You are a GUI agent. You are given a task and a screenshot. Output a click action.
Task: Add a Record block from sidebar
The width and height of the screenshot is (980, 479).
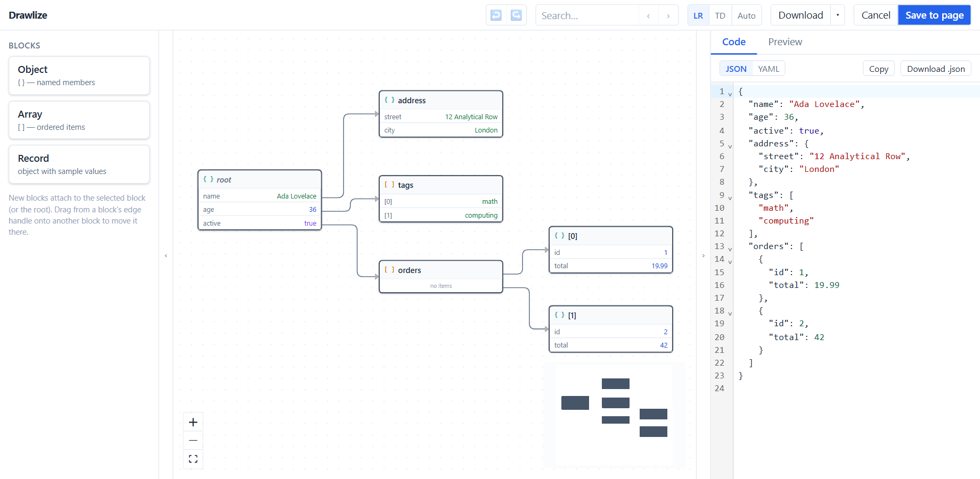pyautogui.click(x=79, y=164)
